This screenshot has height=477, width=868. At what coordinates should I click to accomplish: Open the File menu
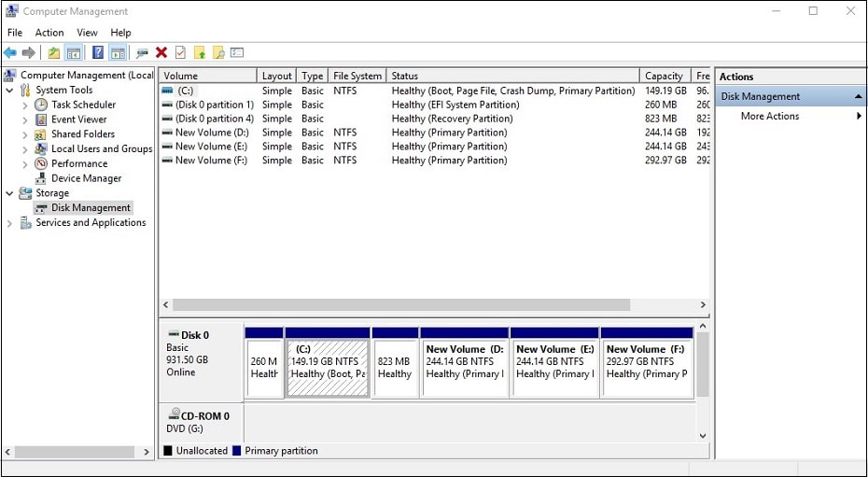[x=15, y=33]
